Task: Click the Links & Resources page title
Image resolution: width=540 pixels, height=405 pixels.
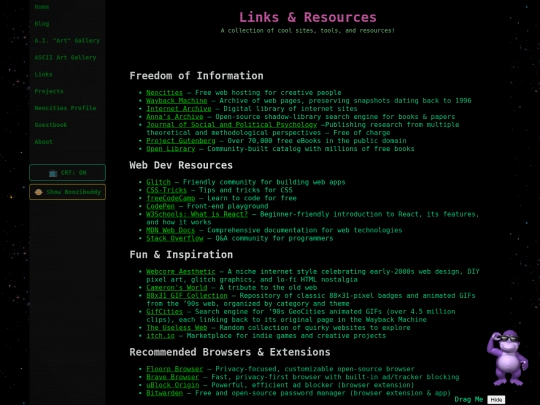Action: [x=308, y=17]
